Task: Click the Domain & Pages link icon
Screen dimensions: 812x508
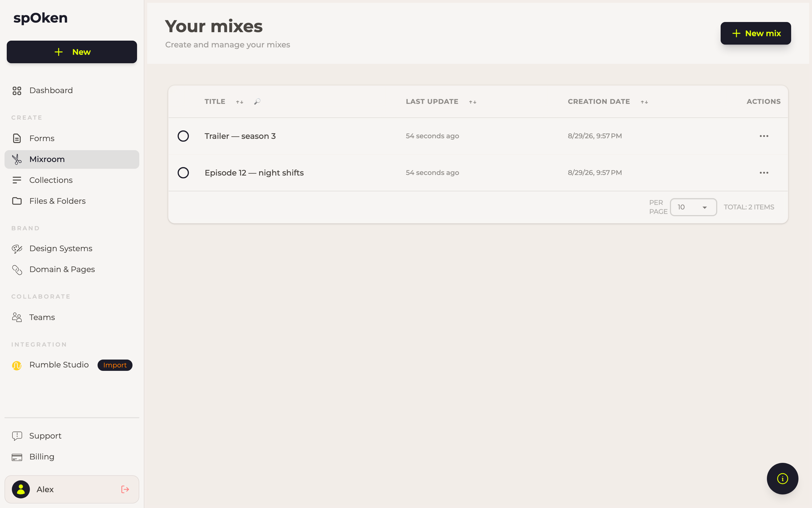Action: (x=17, y=270)
